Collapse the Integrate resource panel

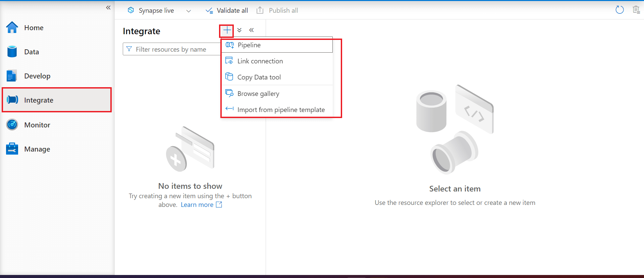(252, 30)
